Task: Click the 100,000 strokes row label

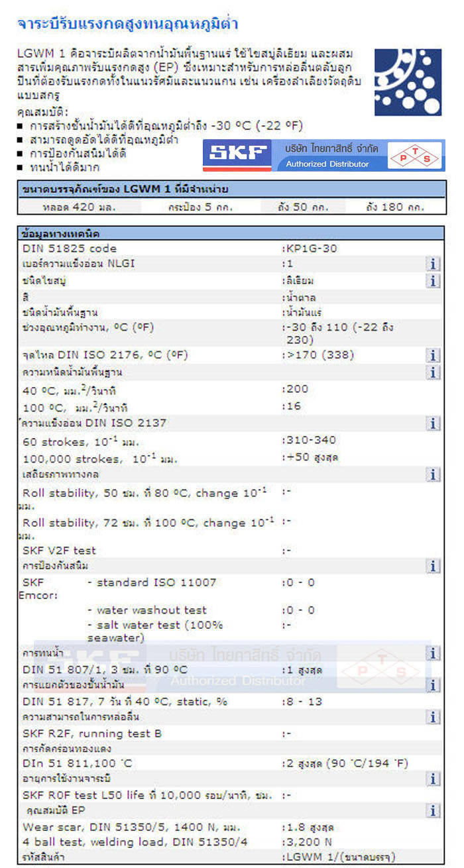Action: 100,458
